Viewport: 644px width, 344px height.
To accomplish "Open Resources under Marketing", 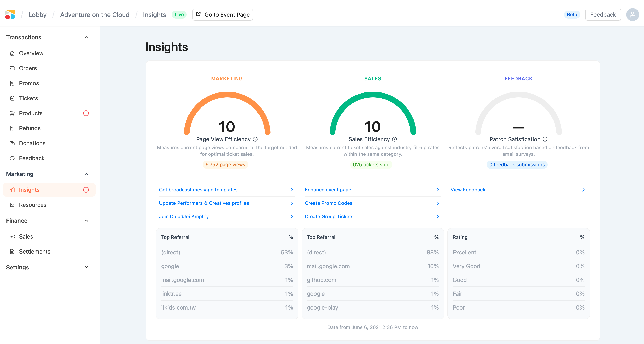I will 32,205.
